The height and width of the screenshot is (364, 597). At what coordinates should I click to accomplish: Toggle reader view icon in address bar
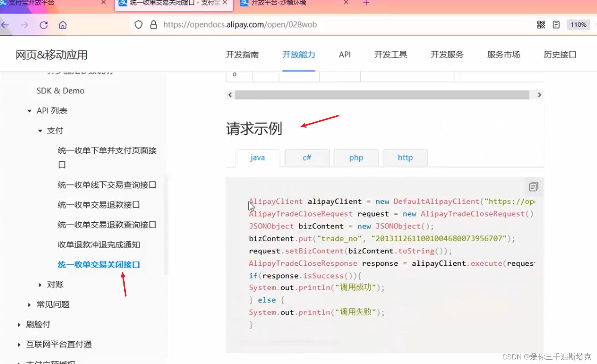[x=556, y=25]
